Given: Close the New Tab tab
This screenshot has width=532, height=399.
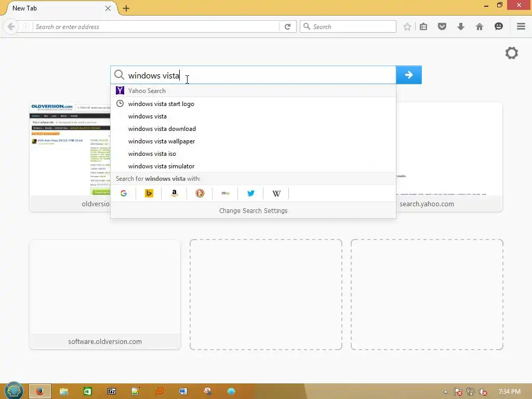Looking at the screenshot, I should coord(108,8).
